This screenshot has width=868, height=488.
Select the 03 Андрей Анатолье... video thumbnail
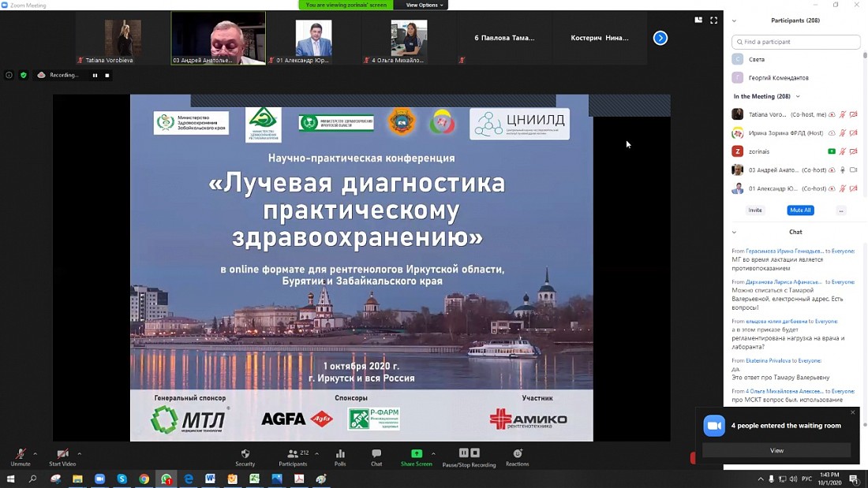[x=218, y=38]
